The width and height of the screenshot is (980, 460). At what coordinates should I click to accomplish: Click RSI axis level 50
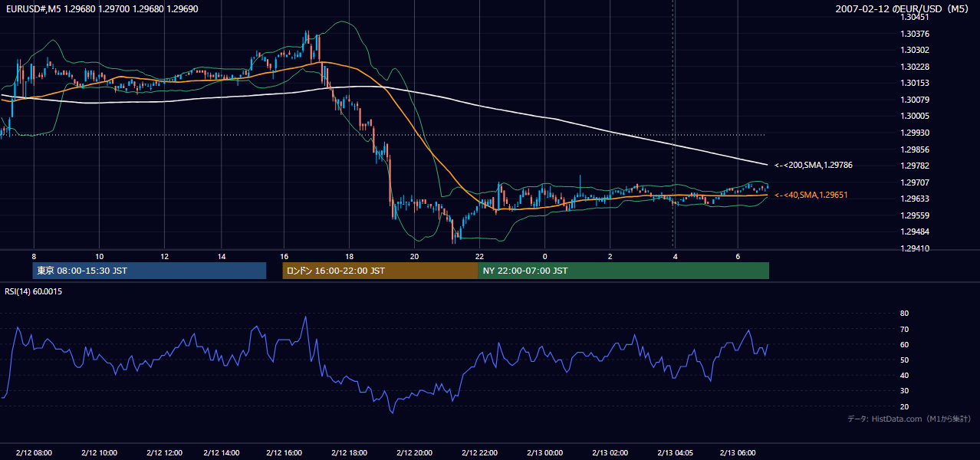[x=904, y=360]
